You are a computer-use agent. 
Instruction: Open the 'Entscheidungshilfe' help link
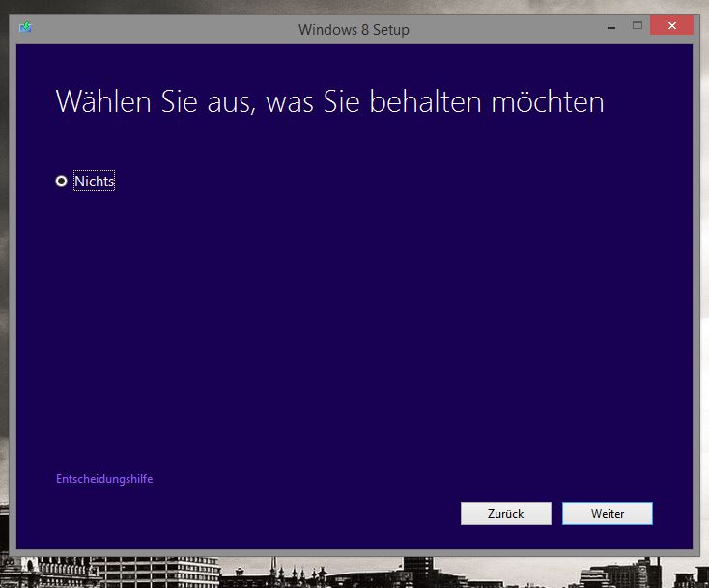point(104,479)
